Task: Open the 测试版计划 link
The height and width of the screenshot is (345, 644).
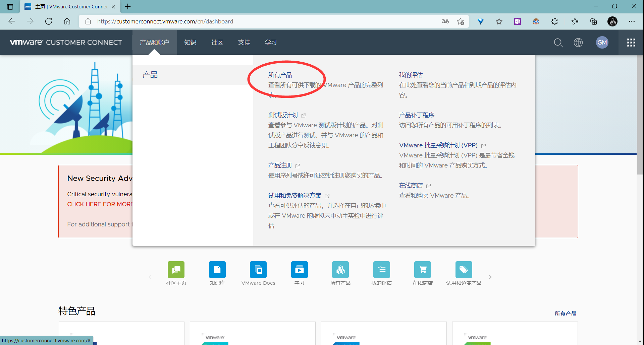Action: (x=283, y=115)
